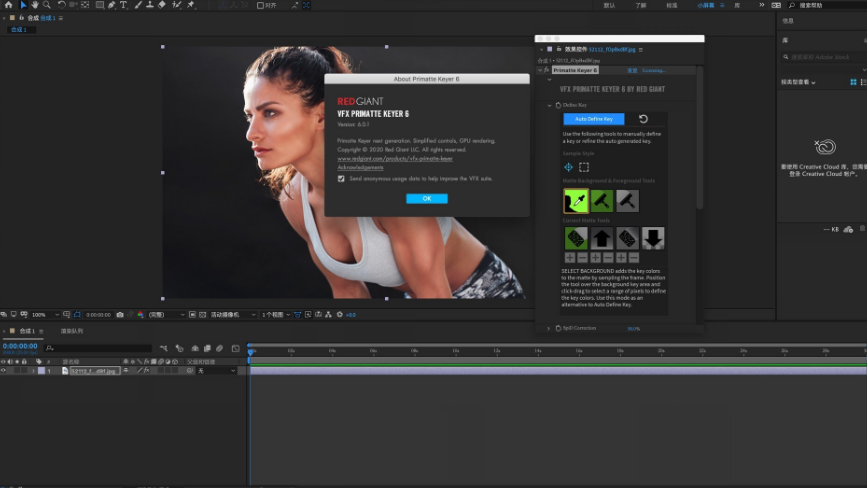Switch to the 渲染队列 tab
The width and height of the screenshot is (867, 488).
[72, 330]
